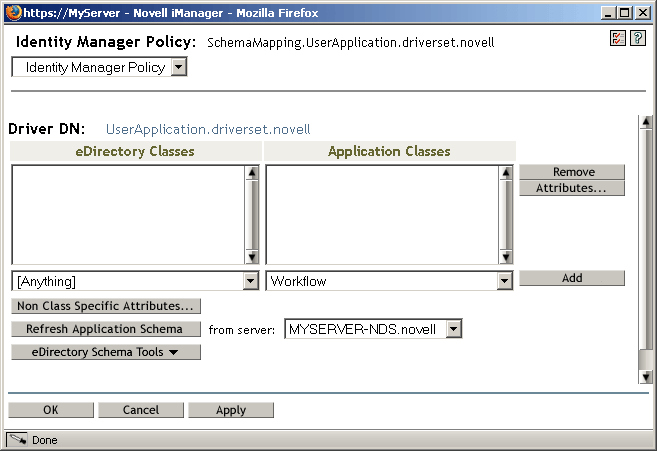Screen dimensions: 657x451
Task: Click the Add button
Action: (x=572, y=278)
